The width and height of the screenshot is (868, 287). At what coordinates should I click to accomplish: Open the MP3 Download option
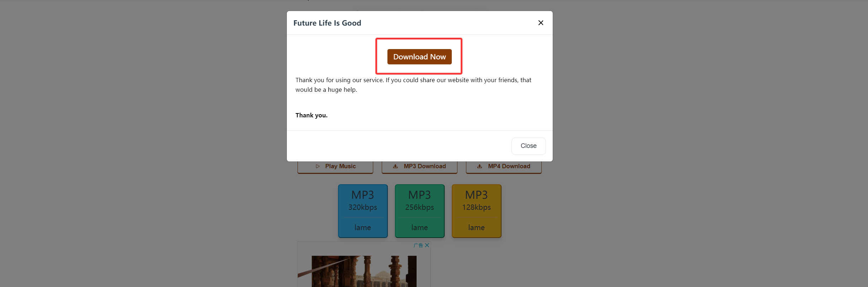coord(419,166)
